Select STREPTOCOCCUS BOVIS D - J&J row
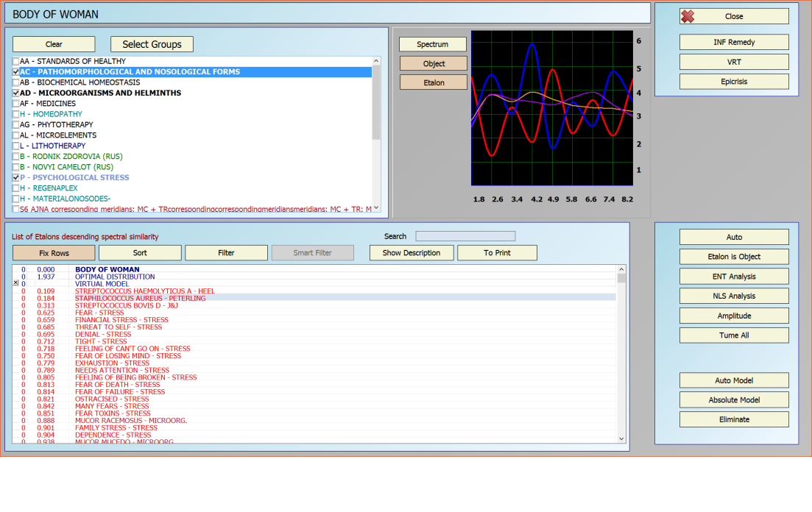812x512 pixels. 314,305
